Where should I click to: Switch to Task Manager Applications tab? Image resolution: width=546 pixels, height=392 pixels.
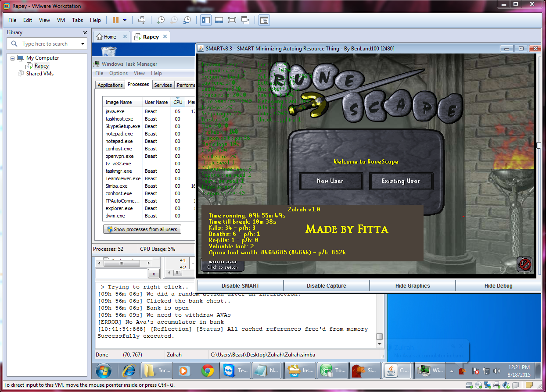(x=110, y=85)
